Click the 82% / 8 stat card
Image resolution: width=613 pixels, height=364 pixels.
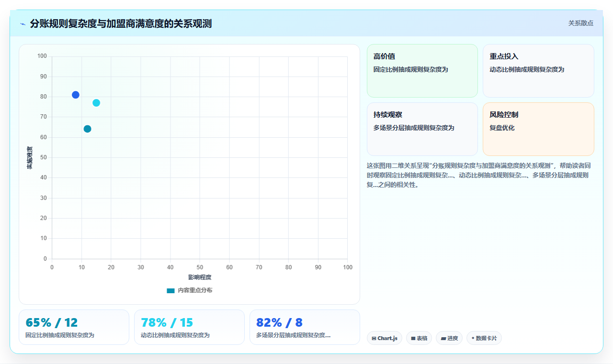pyautogui.click(x=305, y=327)
